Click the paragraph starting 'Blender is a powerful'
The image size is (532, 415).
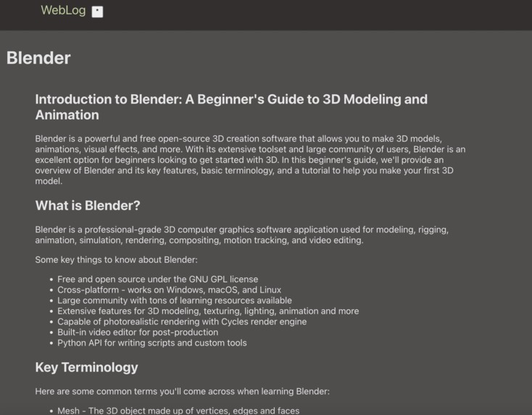click(250, 159)
